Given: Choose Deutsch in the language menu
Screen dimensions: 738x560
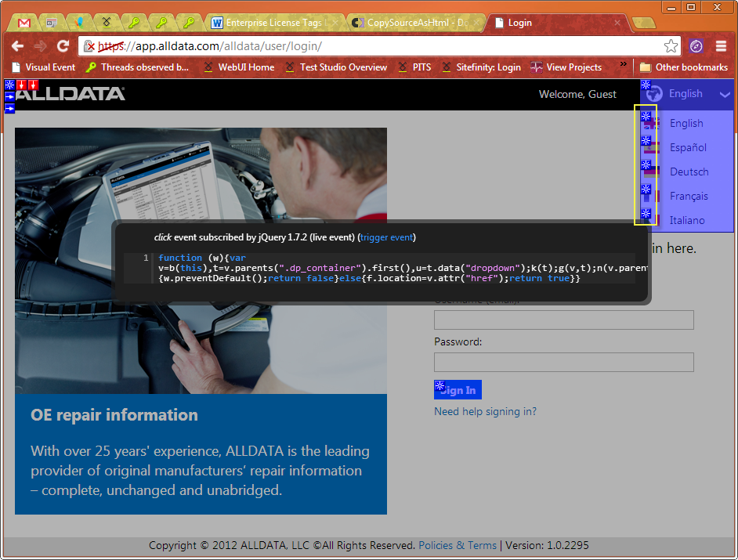Looking at the screenshot, I should point(688,172).
